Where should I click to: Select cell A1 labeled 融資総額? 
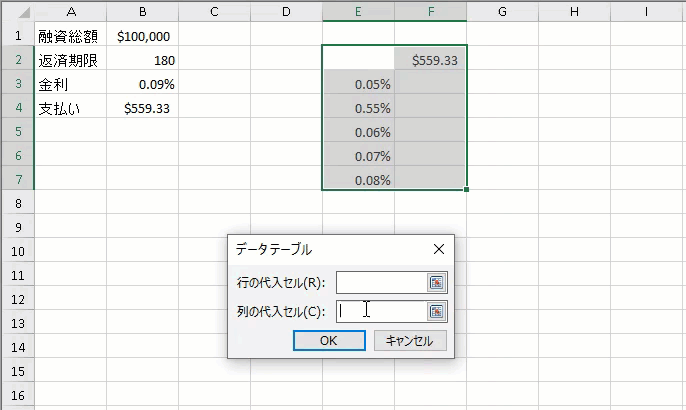71,36
